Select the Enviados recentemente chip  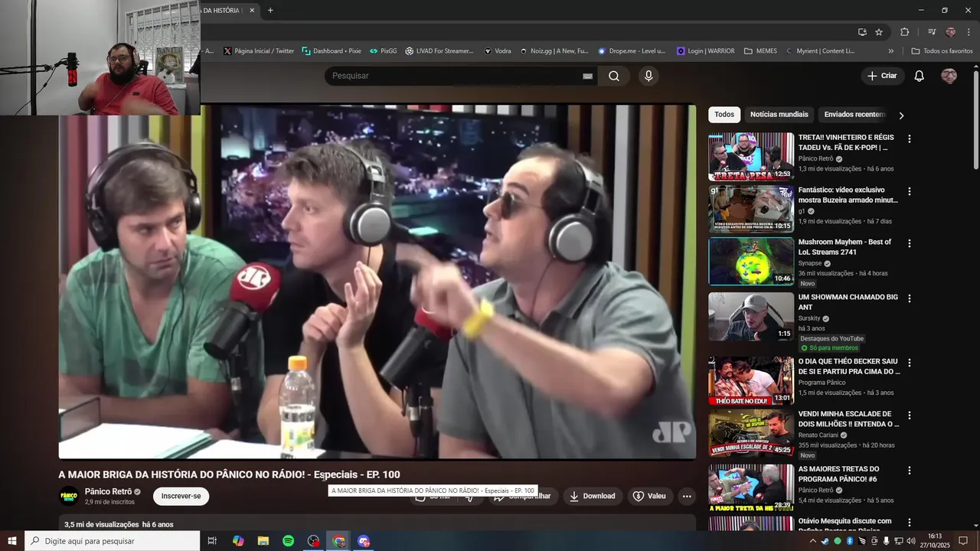[x=854, y=115]
